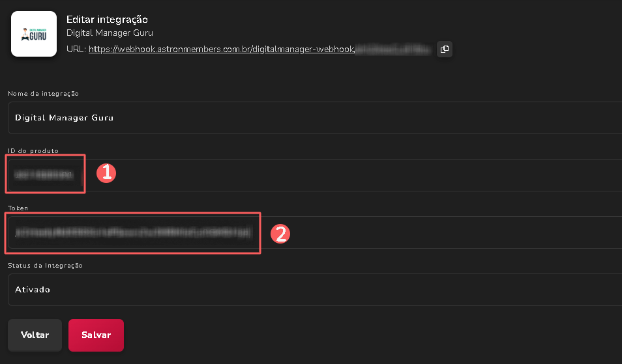
Task: Click the red number 2 marker
Action: 280,234
